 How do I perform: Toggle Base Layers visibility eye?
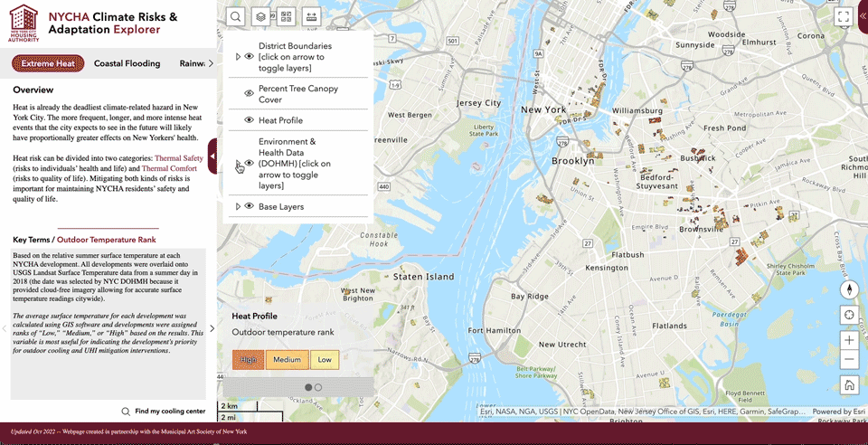pyautogui.click(x=250, y=206)
